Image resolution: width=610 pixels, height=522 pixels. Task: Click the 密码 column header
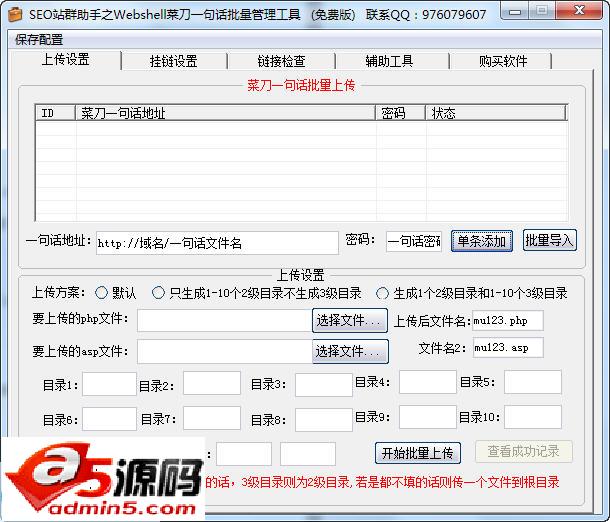click(x=400, y=113)
